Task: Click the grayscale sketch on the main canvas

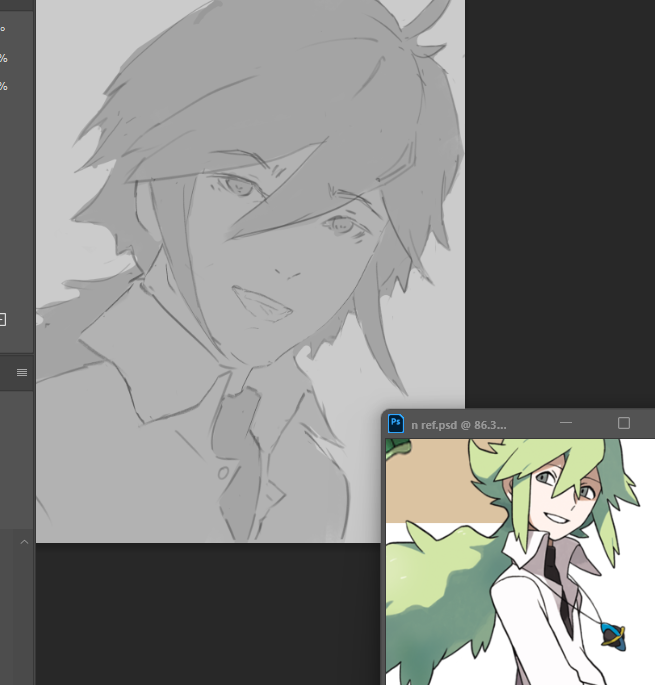Action: coord(250,271)
